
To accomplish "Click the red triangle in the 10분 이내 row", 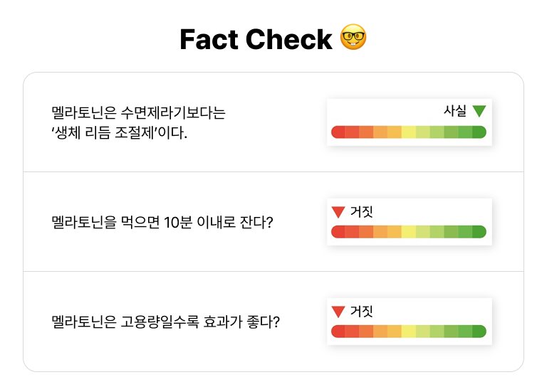I will [338, 211].
